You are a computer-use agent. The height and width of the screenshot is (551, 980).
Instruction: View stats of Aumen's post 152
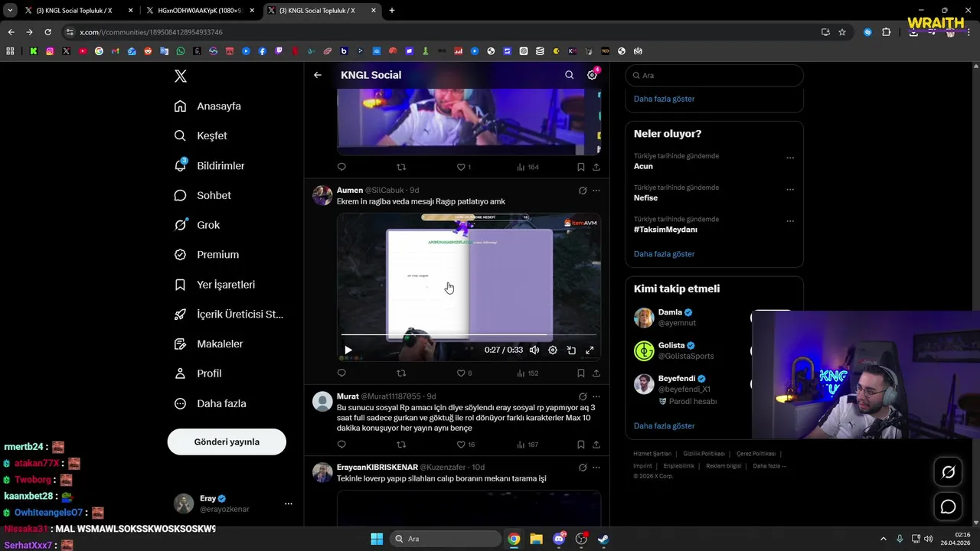528,373
